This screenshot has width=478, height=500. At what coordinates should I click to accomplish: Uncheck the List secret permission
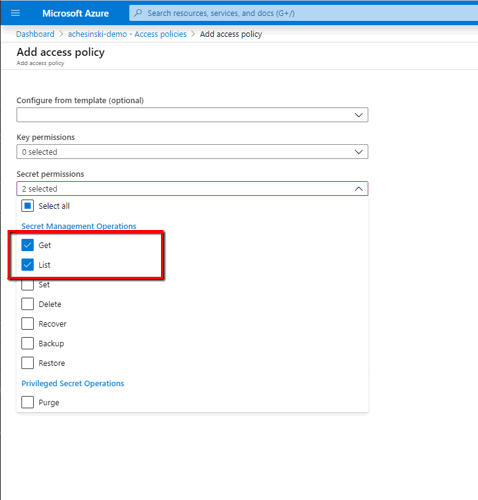coord(27,265)
